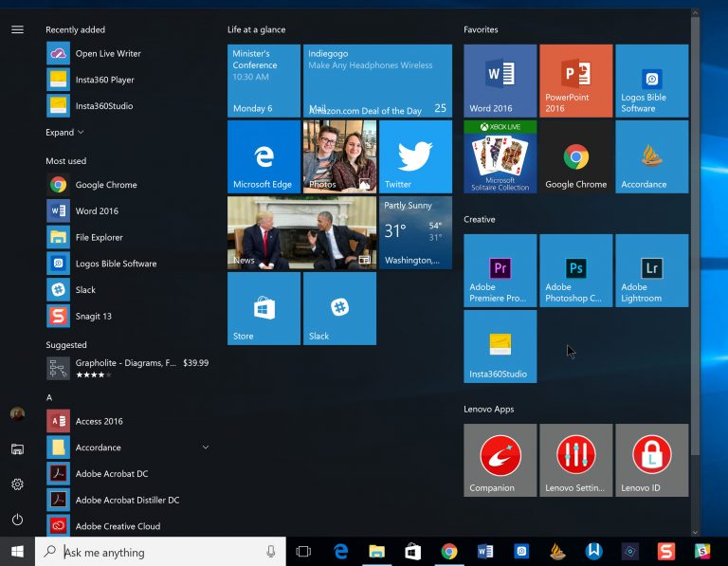Open the Twitter tile

[x=415, y=156]
